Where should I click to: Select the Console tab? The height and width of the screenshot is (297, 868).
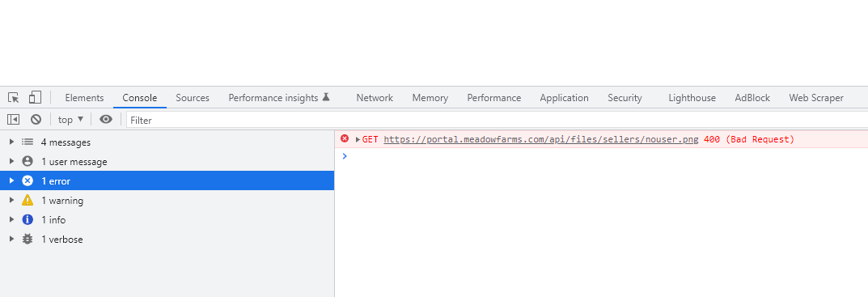pos(139,98)
